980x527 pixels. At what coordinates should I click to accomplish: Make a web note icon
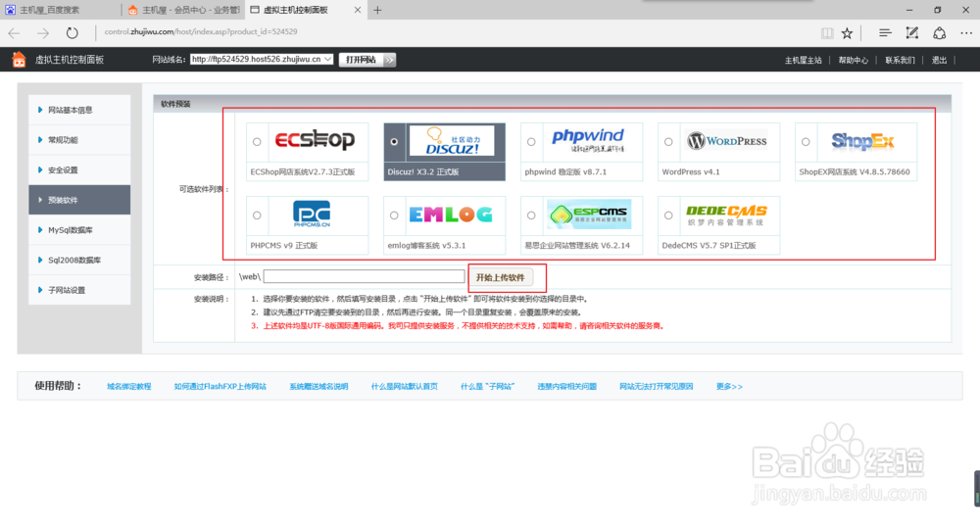tap(911, 33)
